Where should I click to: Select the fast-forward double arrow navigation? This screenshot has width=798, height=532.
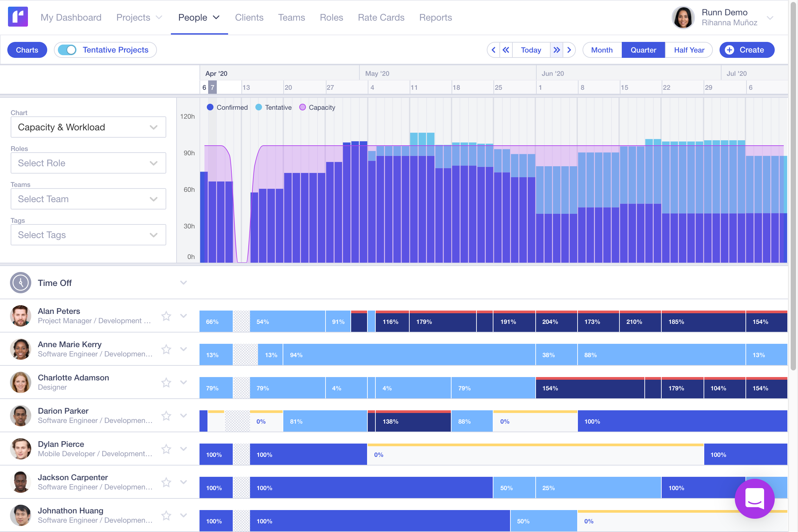coord(556,50)
